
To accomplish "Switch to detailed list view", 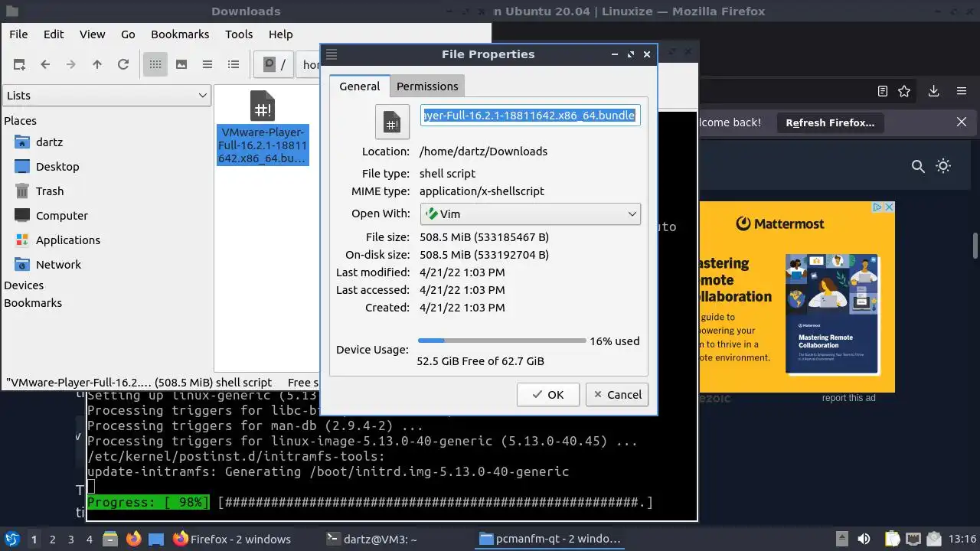I will [234, 64].
